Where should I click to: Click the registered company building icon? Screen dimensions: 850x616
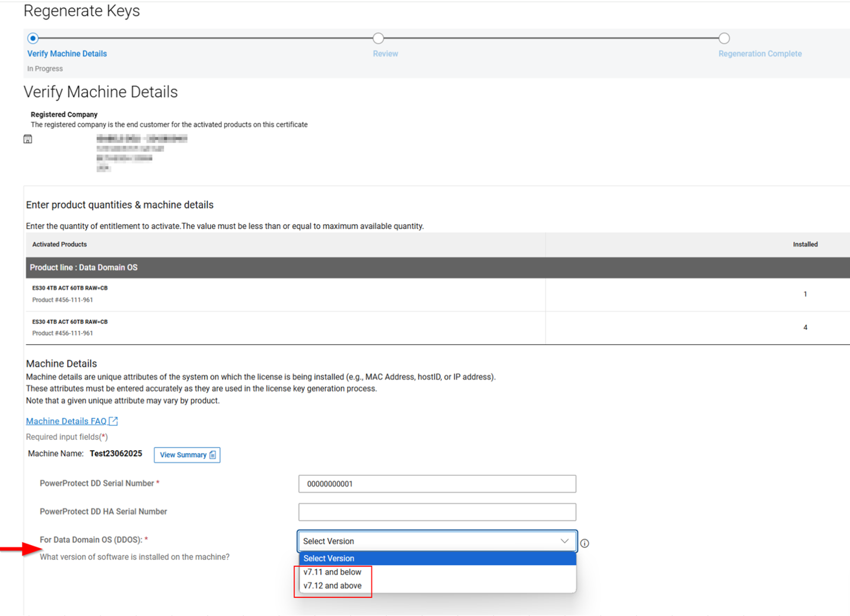point(28,139)
